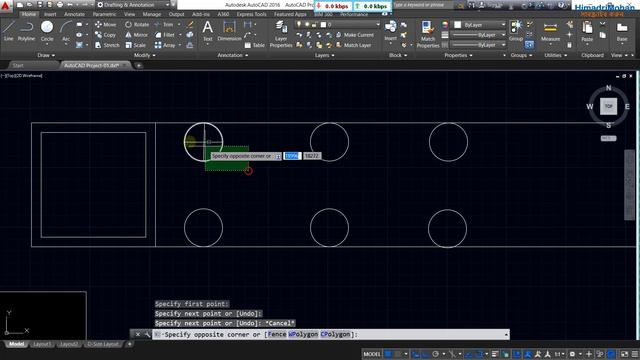Open the Measure tool
The width and height of the screenshot is (640, 360).
point(550,31)
